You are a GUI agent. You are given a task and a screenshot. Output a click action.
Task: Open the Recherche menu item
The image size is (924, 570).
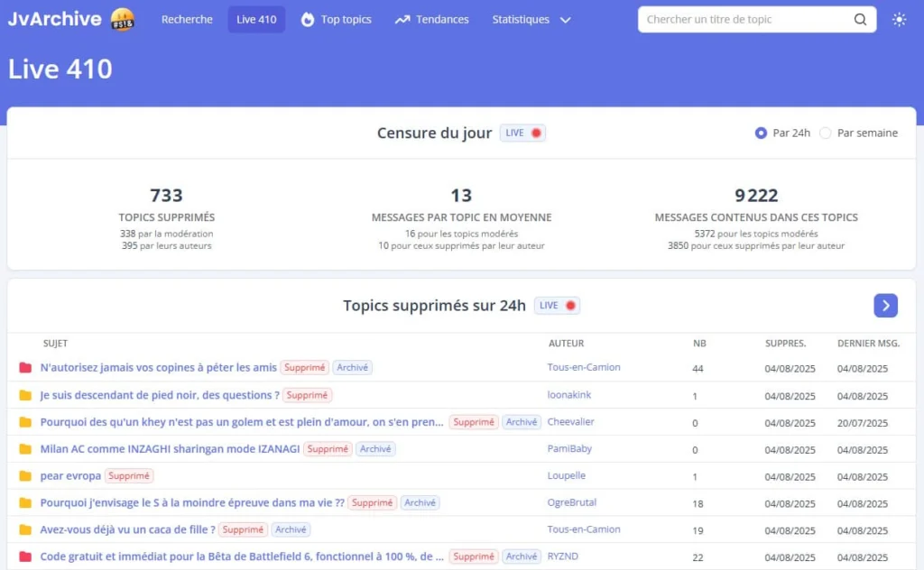tap(187, 20)
